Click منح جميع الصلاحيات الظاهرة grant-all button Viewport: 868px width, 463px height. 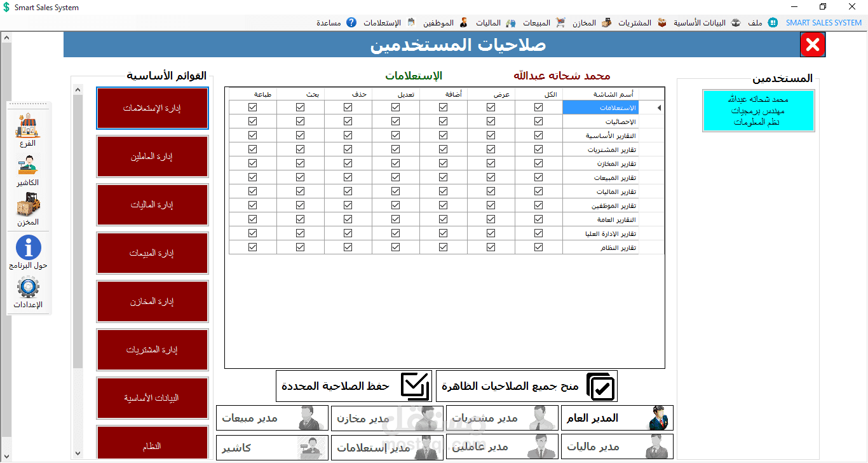526,386
